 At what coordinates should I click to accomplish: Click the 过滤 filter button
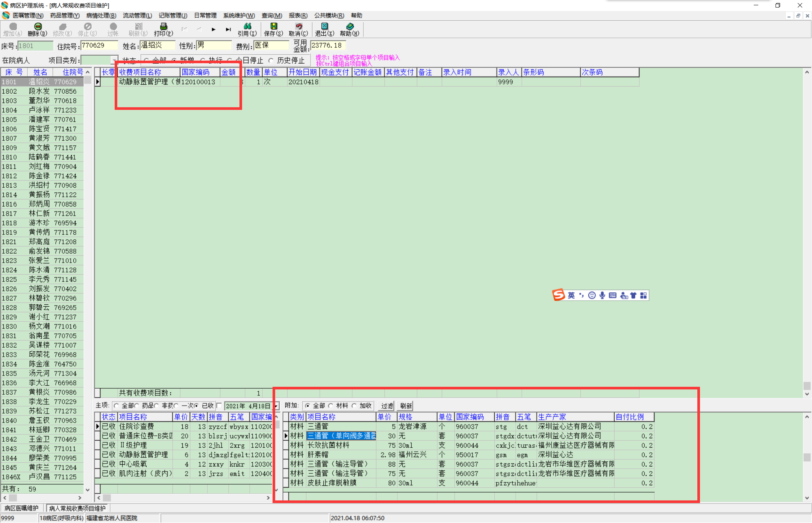(387, 406)
